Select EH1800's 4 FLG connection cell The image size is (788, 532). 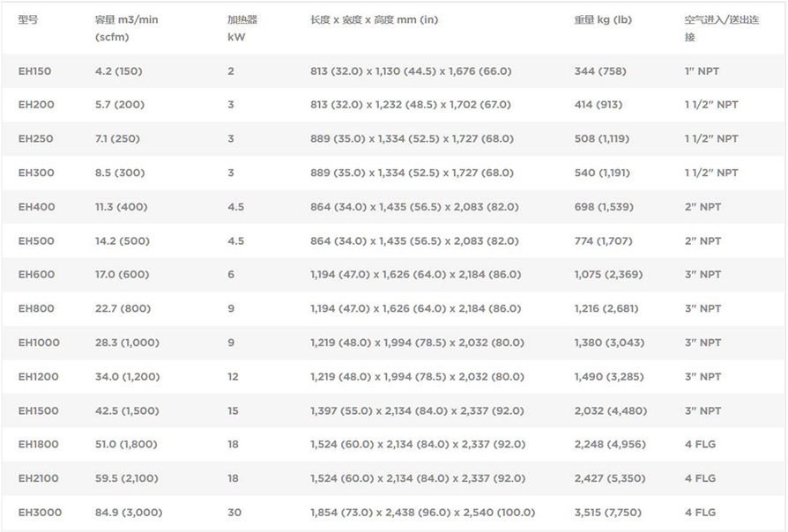pyautogui.click(x=700, y=445)
